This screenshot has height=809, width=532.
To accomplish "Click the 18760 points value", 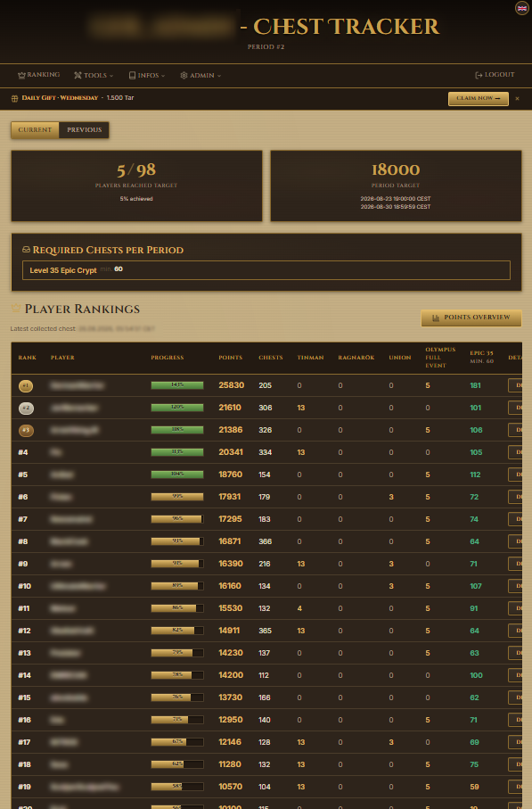I will [x=231, y=475].
